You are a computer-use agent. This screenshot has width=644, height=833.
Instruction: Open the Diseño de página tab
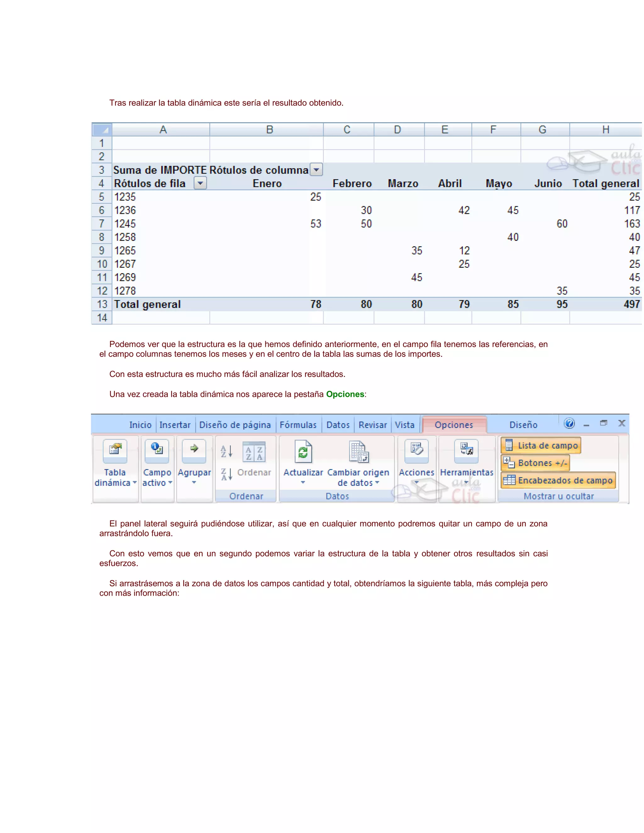[x=235, y=425]
